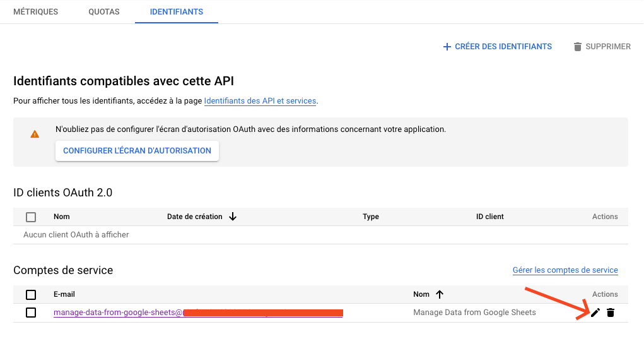Click the ID client column header
The width and height of the screenshot is (644, 346).
click(x=489, y=217)
